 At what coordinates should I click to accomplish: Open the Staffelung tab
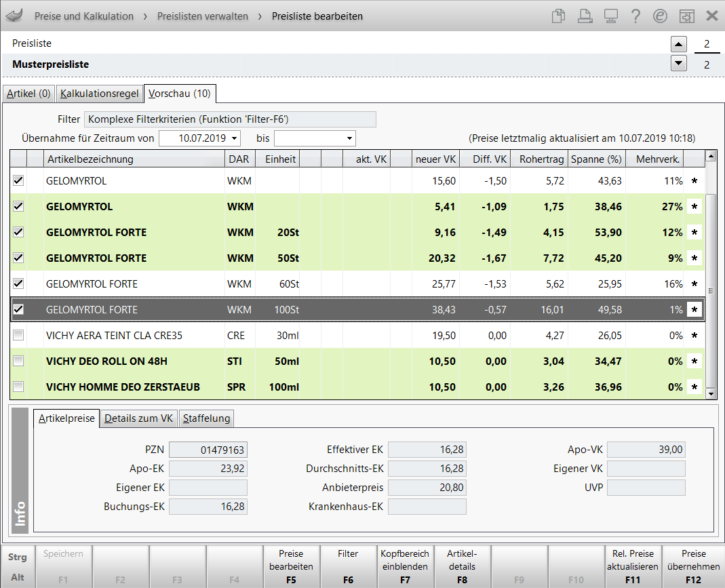206,419
